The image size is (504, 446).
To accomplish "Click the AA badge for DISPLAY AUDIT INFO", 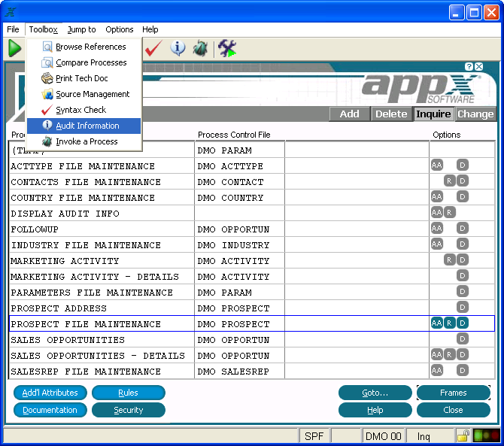I will 437,212.
